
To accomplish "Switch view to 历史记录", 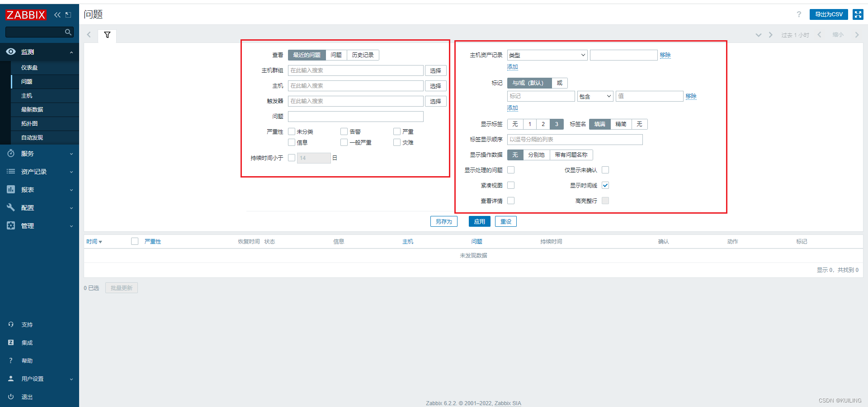I will [363, 55].
